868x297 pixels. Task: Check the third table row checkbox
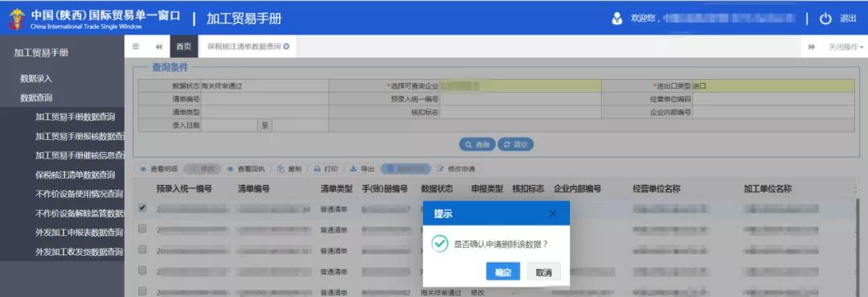tap(143, 250)
